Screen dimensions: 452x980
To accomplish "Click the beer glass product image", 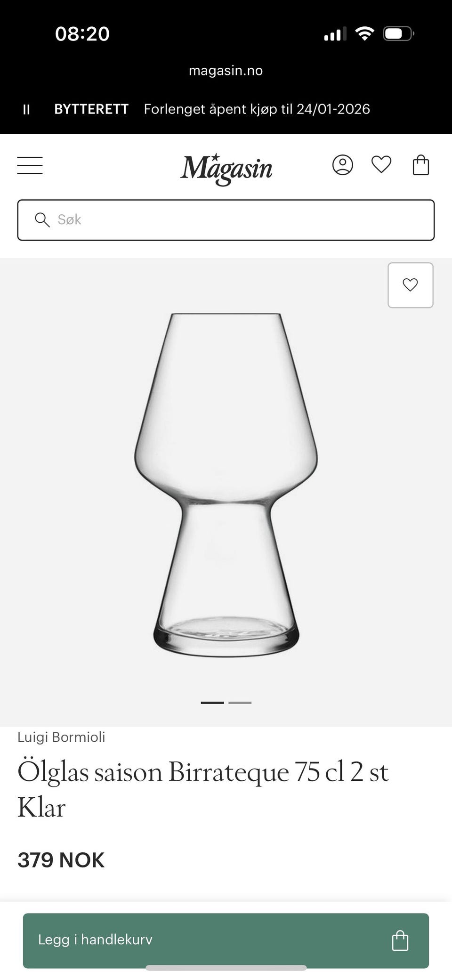I will click(226, 485).
